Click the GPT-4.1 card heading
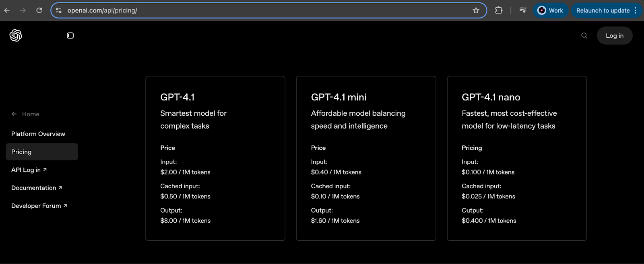Viewport: 644px width, 264px height. pyautogui.click(x=178, y=97)
